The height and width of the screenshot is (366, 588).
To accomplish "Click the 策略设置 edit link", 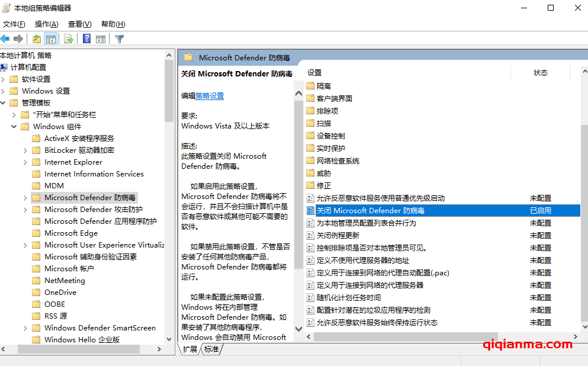I will (x=210, y=95).
